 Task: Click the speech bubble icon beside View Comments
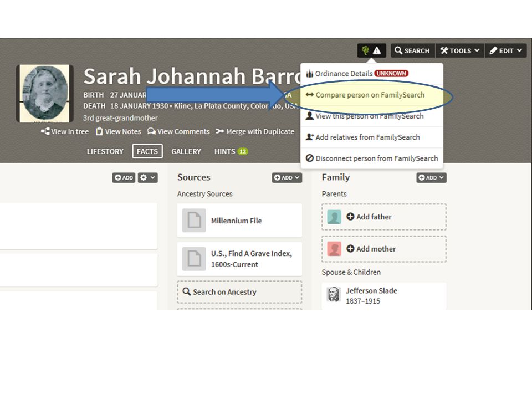[x=151, y=131]
